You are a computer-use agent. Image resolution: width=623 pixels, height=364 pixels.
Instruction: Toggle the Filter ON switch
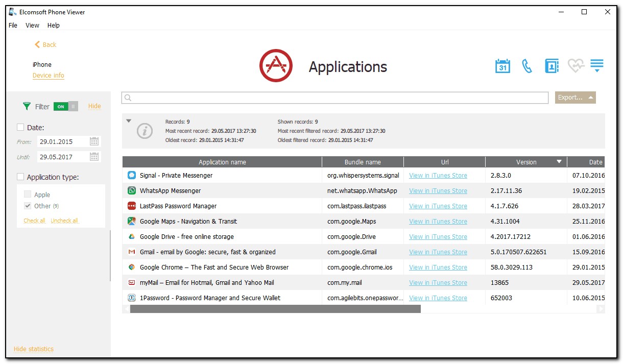pyautogui.click(x=65, y=106)
